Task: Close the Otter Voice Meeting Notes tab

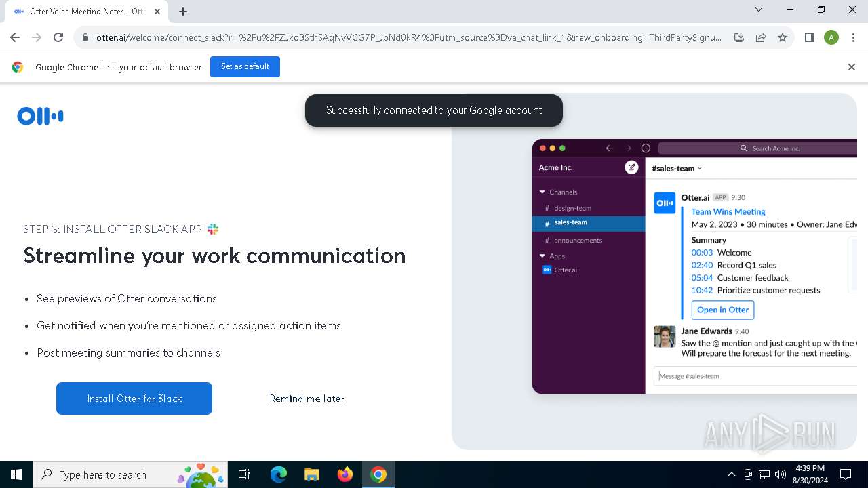Action: (157, 12)
